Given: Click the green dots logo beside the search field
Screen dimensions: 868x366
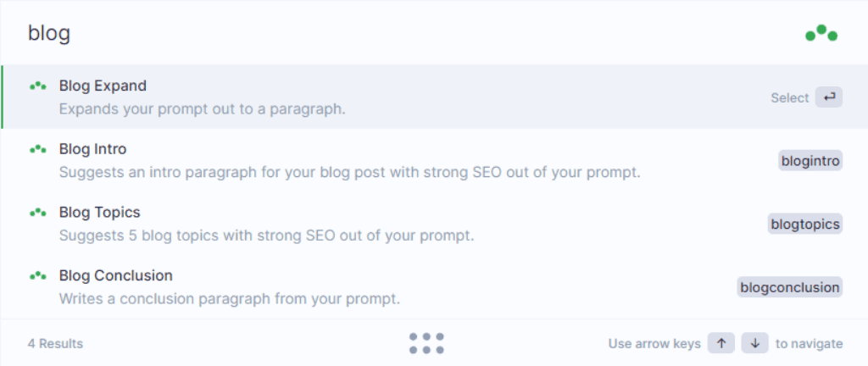Looking at the screenshot, I should point(821,34).
